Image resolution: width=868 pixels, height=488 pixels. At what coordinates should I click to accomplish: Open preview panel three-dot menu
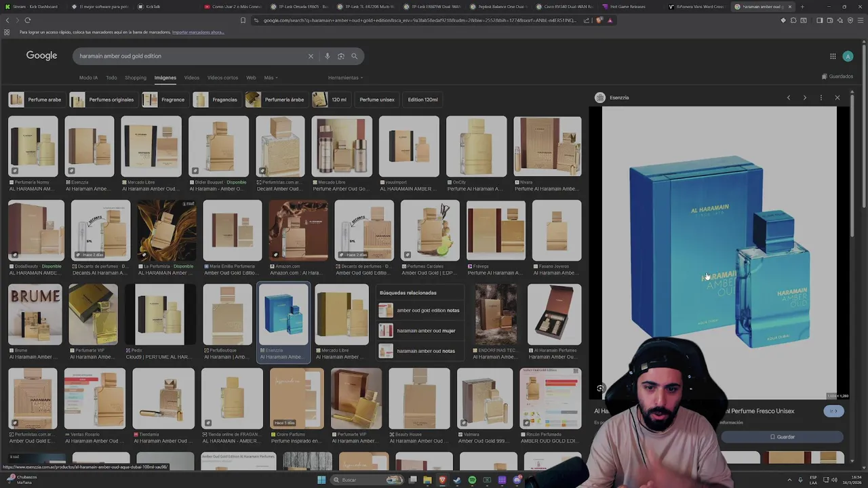point(821,98)
